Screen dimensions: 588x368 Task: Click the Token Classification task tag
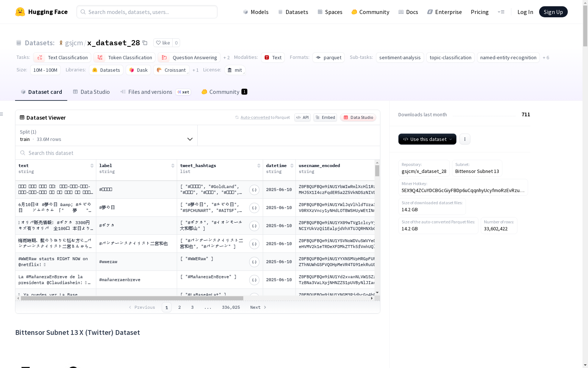click(124, 57)
